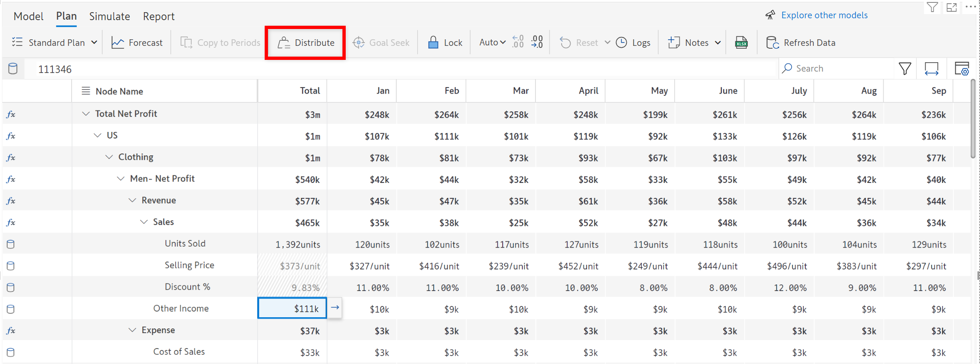Collapse the Total Net Profit row
980x364 pixels.
(x=86, y=114)
